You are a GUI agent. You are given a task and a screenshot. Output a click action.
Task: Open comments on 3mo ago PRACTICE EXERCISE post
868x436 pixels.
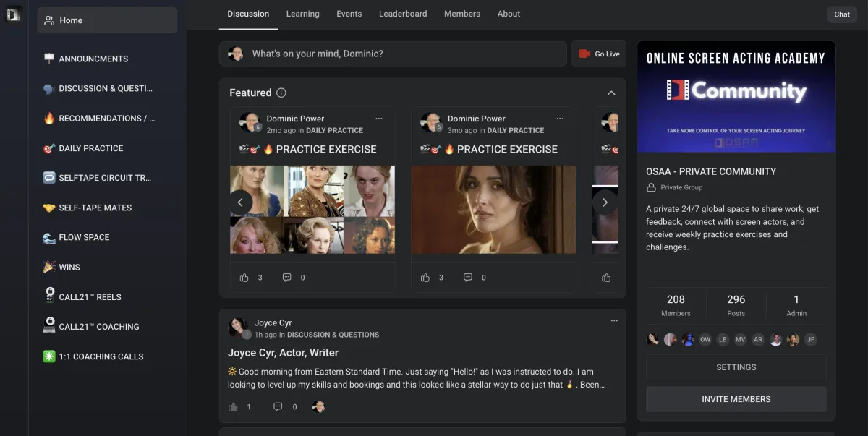click(x=467, y=278)
